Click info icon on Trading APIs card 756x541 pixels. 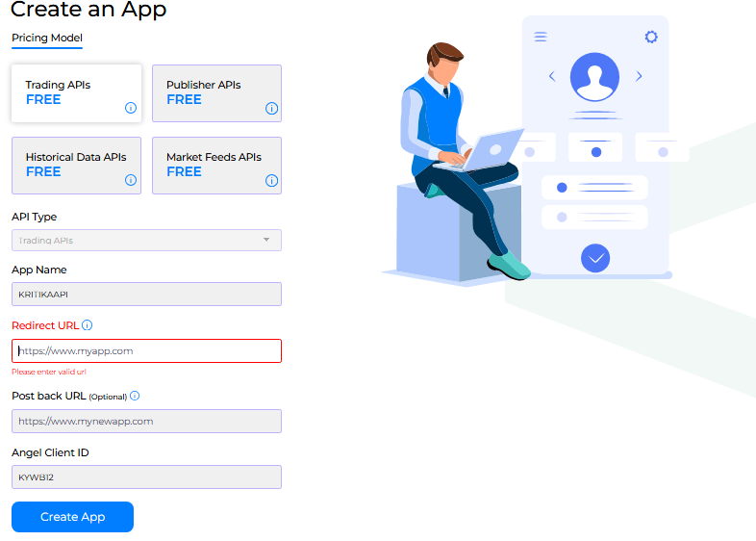tap(131, 108)
